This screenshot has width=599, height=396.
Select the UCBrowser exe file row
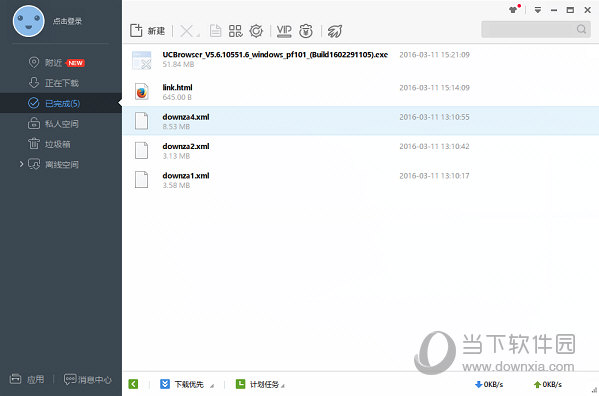pyautogui.click(x=361, y=59)
